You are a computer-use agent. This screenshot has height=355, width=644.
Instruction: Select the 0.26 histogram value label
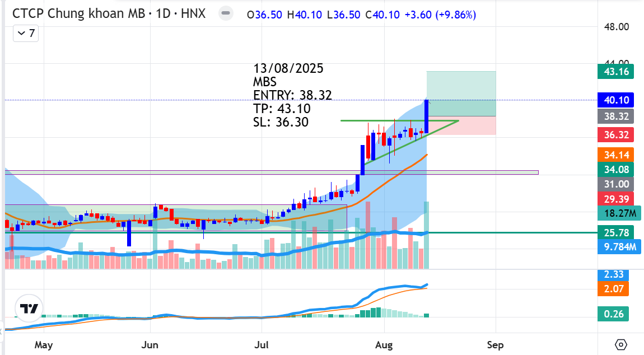click(x=613, y=314)
